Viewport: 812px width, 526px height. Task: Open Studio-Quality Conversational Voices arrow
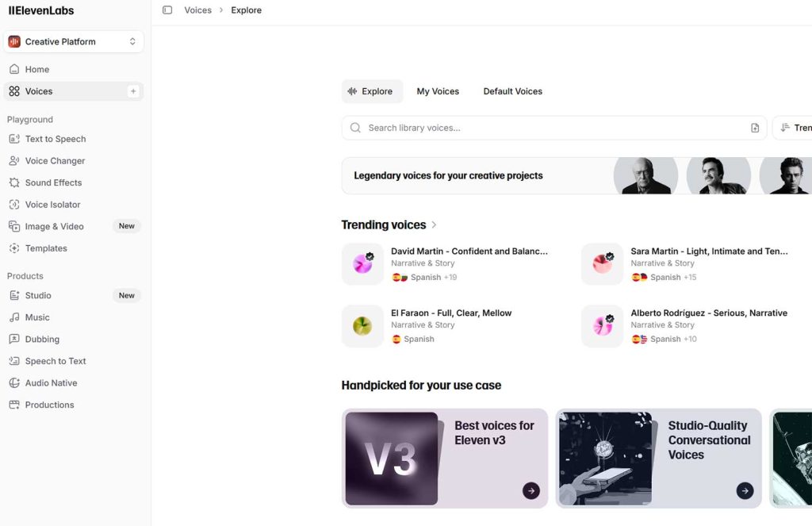745,491
